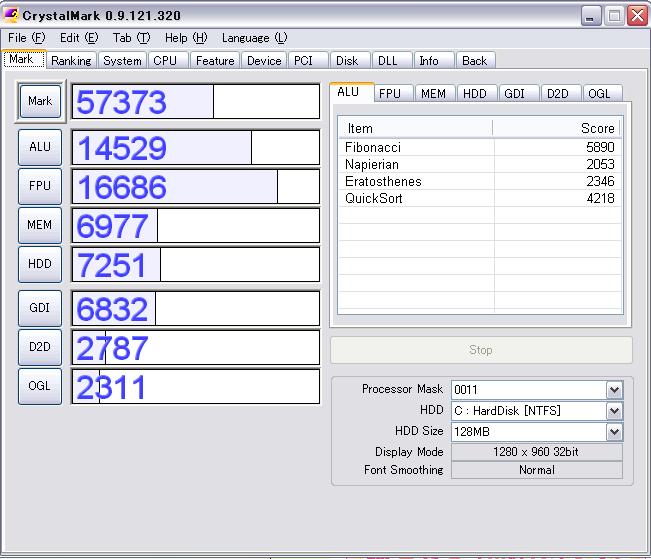
Task: Click the CrystalMark title bar icon
Action: click(x=11, y=15)
